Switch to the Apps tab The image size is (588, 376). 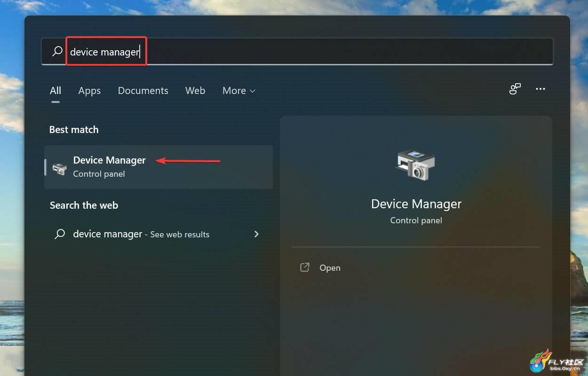click(89, 91)
